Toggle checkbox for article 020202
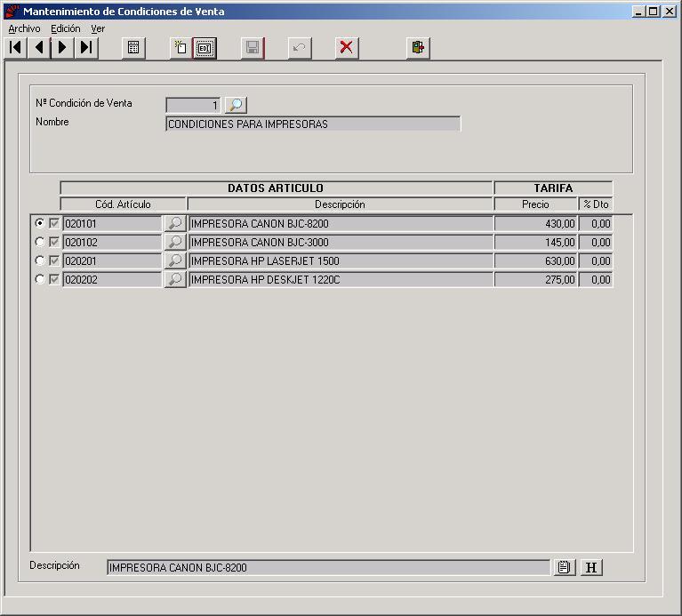This screenshot has width=682, height=616. coord(54,279)
